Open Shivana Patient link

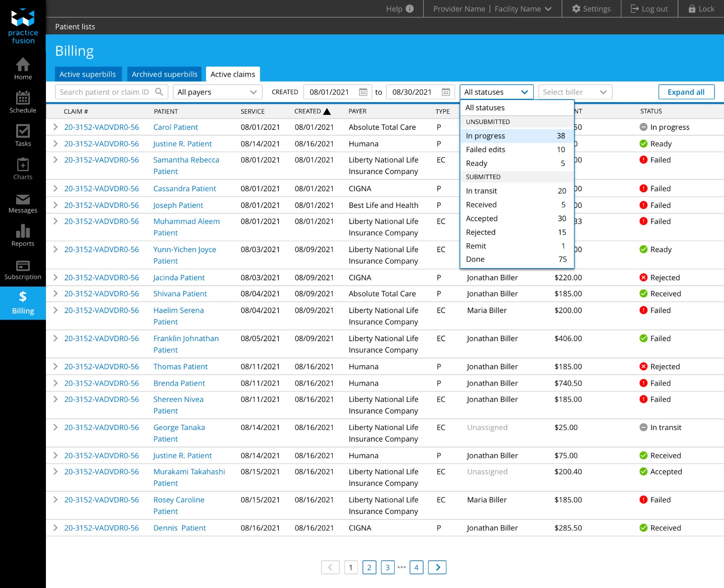coord(180,294)
